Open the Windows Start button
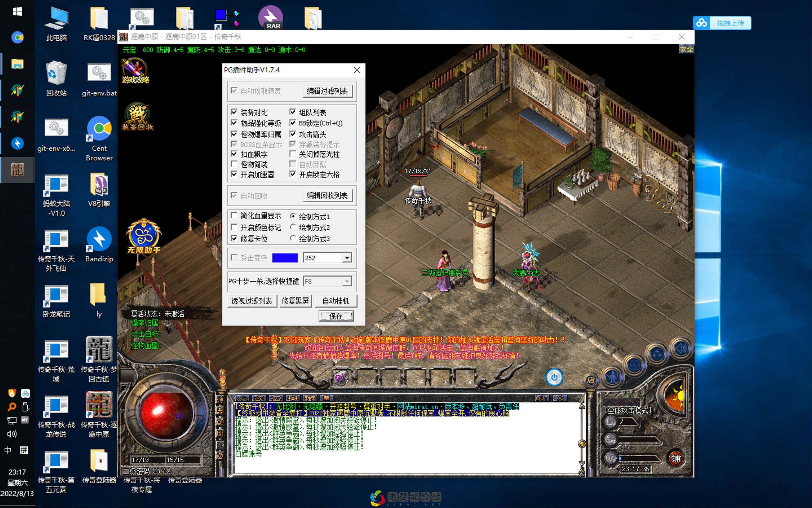Image resolution: width=812 pixels, height=508 pixels. click(x=17, y=12)
